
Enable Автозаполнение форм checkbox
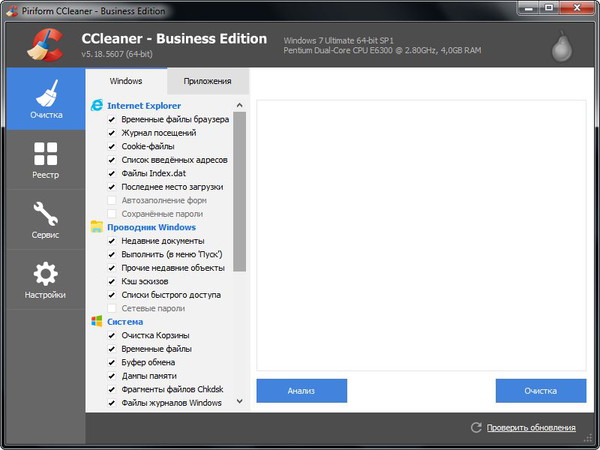112,200
